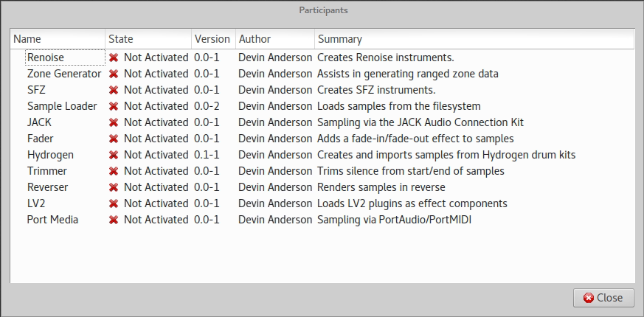The image size is (644, 317).
Task: Click the LV2 Not Activated state icon
Action: pos(114,203)
